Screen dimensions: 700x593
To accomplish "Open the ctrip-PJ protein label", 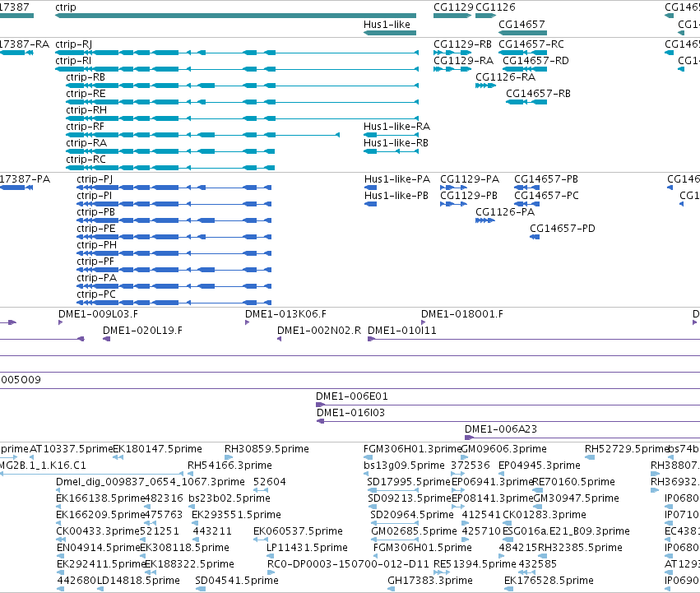I will tap(95, 179).
